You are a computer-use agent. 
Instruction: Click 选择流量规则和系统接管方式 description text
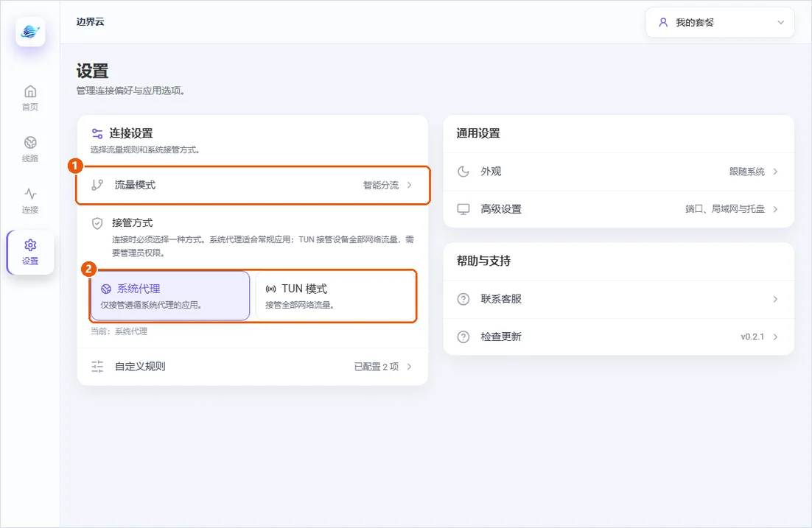[x=145, y=150]
